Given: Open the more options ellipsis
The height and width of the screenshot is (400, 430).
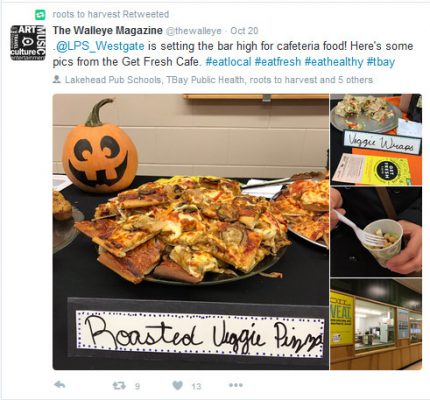Looking at the screenshot, I should (236, 385).
